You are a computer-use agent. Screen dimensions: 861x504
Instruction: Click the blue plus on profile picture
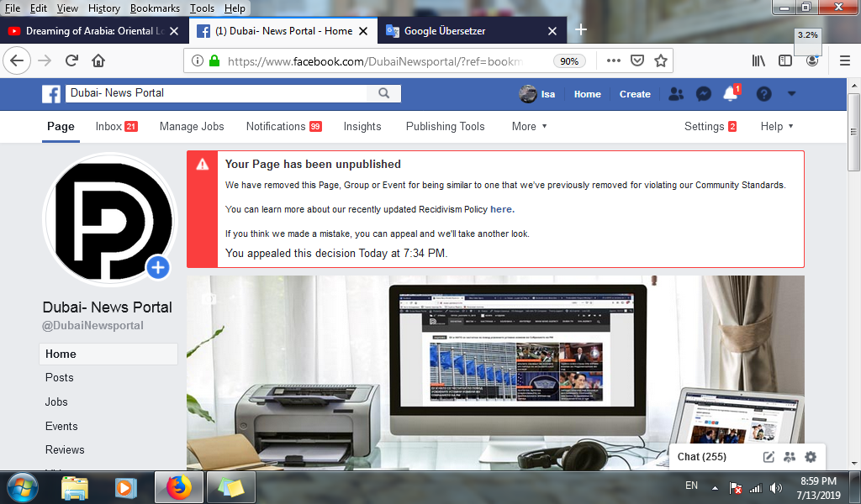pyautogui.click(x=158, y=268)
